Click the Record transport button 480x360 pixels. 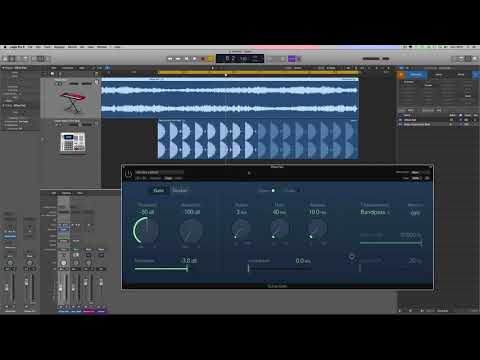203,59
